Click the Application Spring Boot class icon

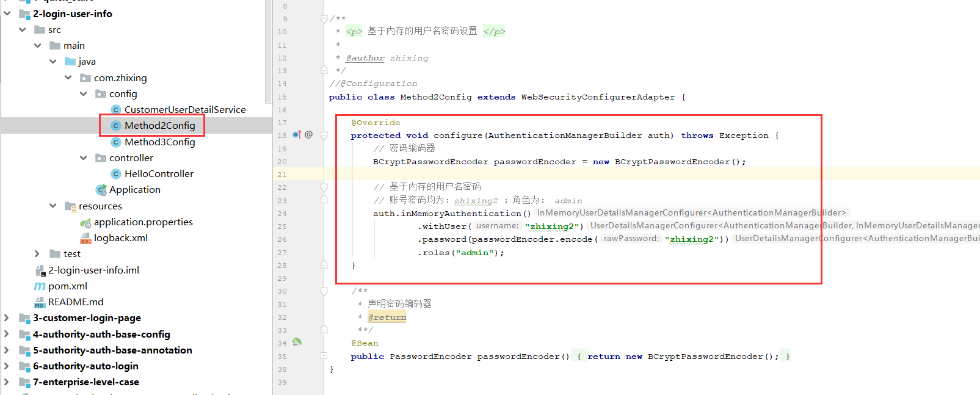click(101, 190)
